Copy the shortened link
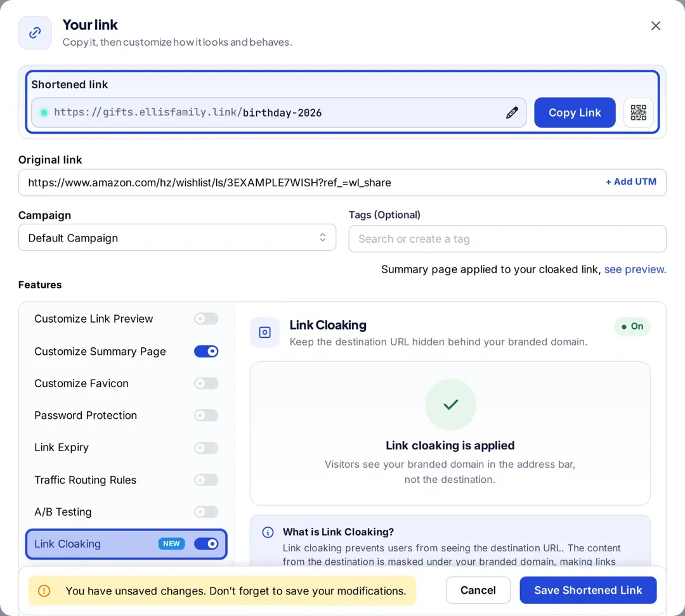Screen dimensions: 685x616 [x=575, y=113]
